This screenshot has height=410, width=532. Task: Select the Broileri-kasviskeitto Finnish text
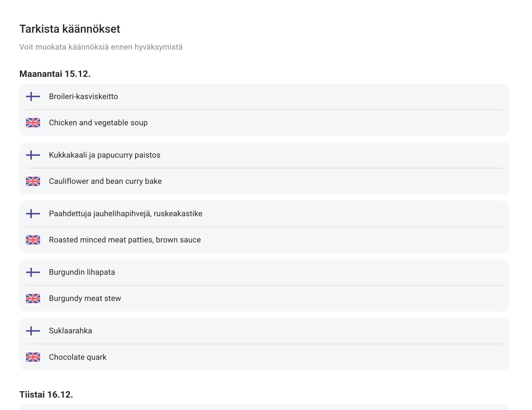tap(83, 97)
